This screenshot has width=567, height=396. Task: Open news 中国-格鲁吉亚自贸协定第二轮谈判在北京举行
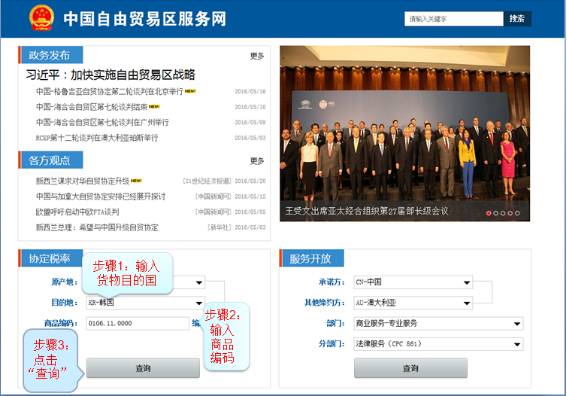coord(110,91)
